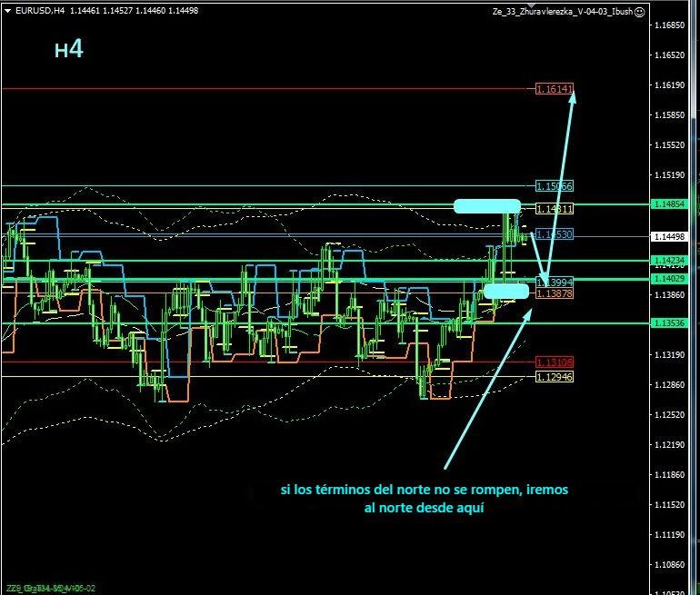Click the Ze_33_Zhuravlerezka_V-04-03_Ibush expert name
Viewport: 700px width, 595px height.
(563, 12)
